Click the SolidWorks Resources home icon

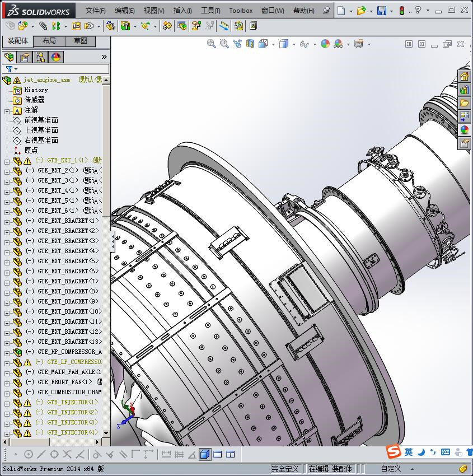464,77
